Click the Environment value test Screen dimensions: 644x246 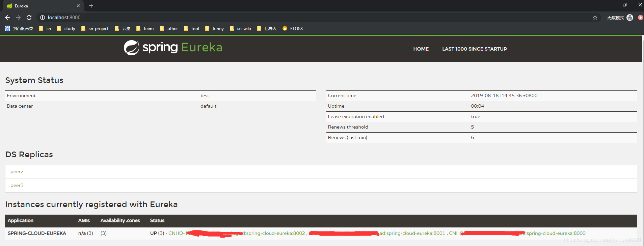pos(205,95)
